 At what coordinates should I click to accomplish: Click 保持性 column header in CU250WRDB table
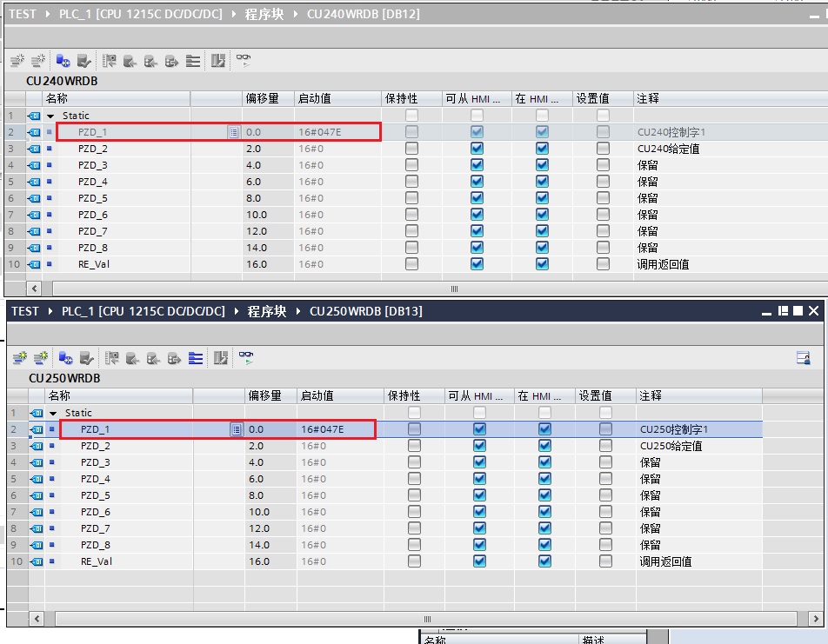point(415,396)
